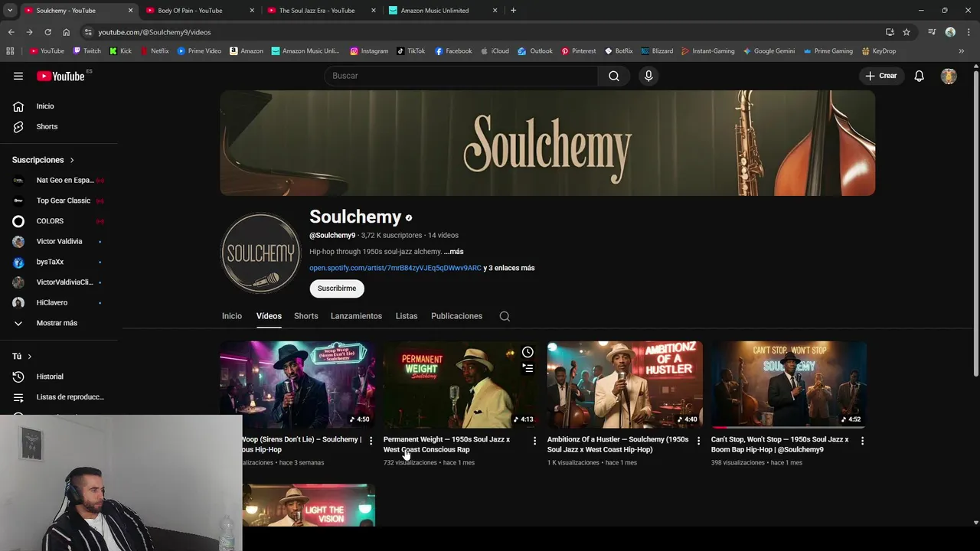Image resolution: width=980 pixels, height=551 pixels.
Task: Click the Buscar search field
Action: [x=461, y=76]
